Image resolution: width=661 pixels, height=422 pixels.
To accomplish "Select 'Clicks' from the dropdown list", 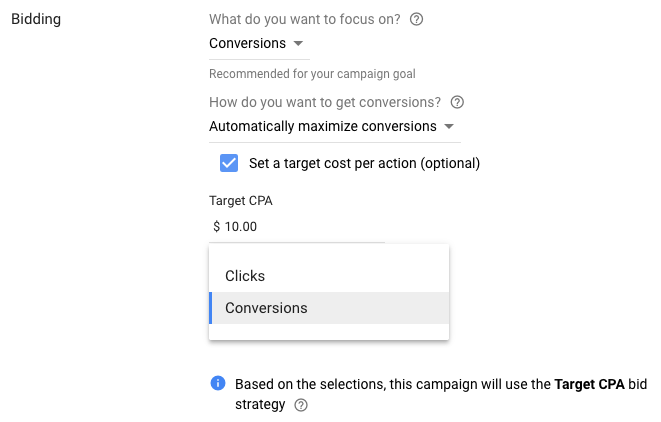I will [329, 276].
